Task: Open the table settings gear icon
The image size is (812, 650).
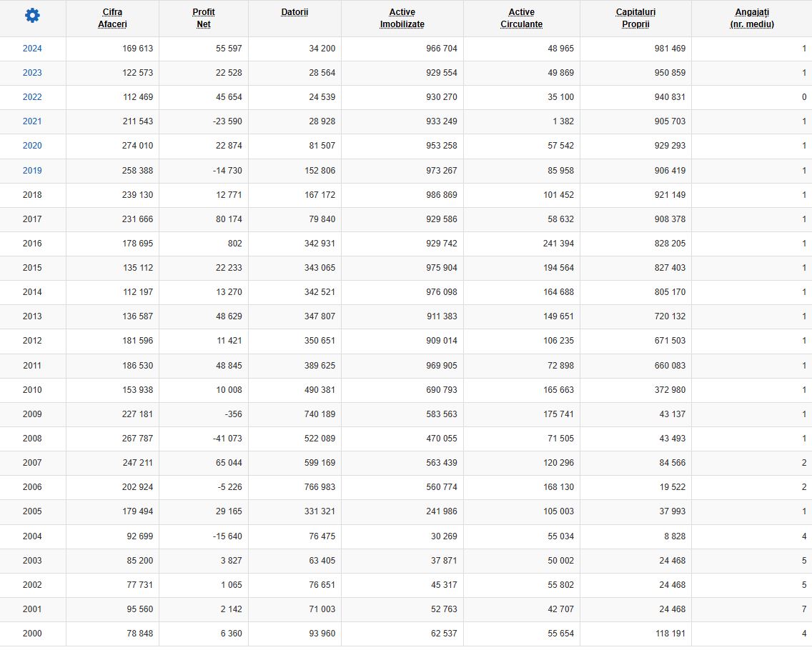Action: 32,16
